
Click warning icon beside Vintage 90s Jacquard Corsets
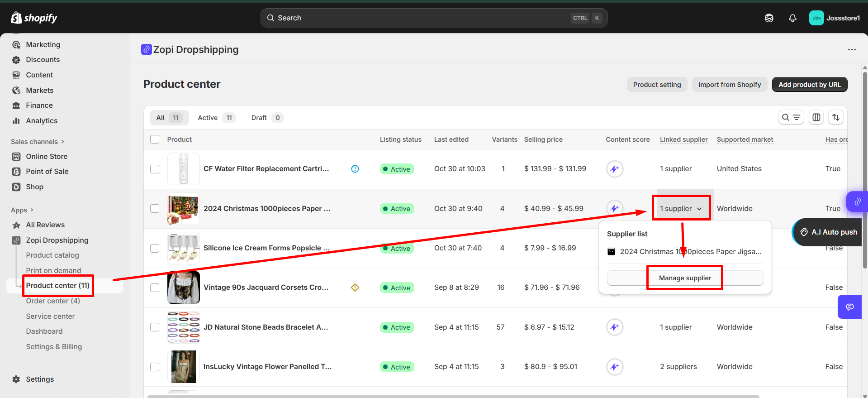point(355,288)
